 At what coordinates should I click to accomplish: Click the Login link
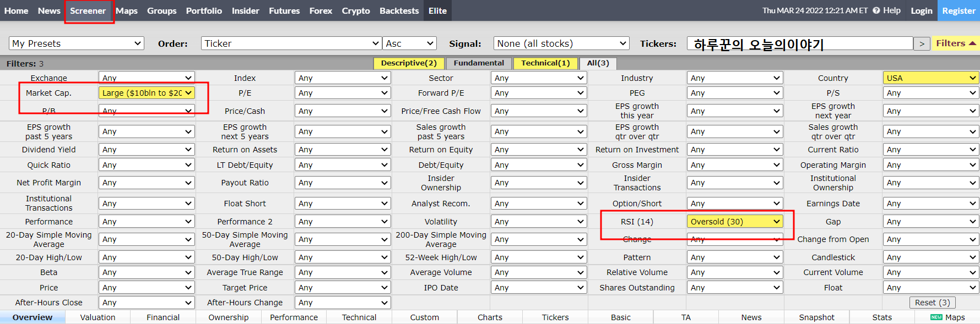coord(922,10)
